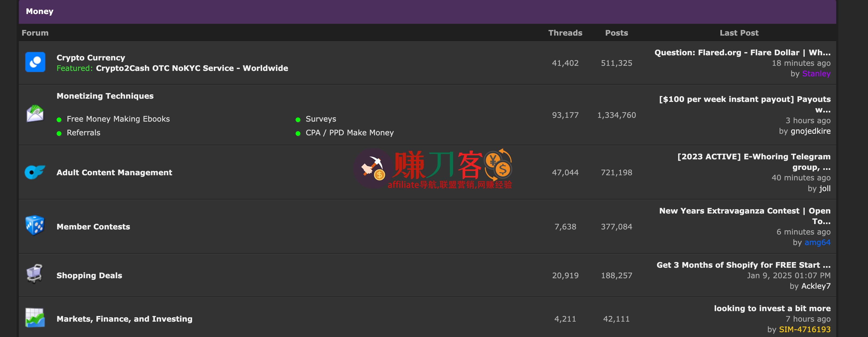Open the Crypto Currency forum

91,58
